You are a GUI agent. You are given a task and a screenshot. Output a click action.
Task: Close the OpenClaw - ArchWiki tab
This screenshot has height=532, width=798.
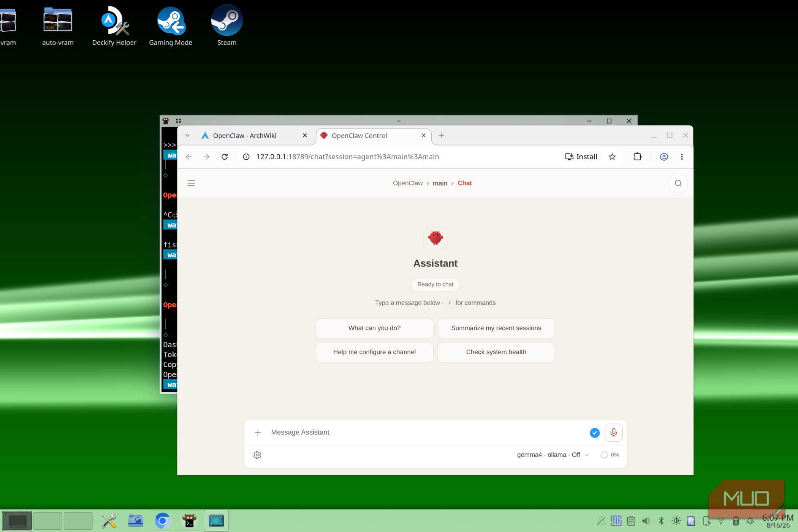[x=305, y=135]
